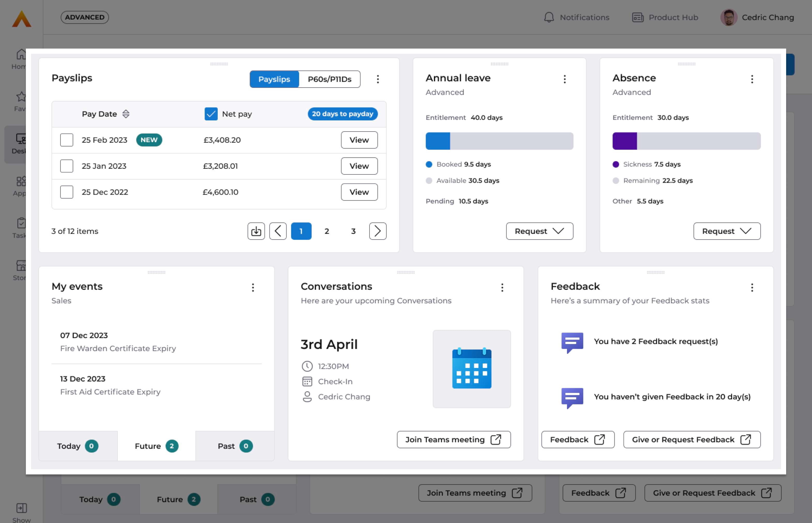Viewport: 812px width, 523px height.
Task: Click the Absence card drag handle
Action: [x=687, y=64]
